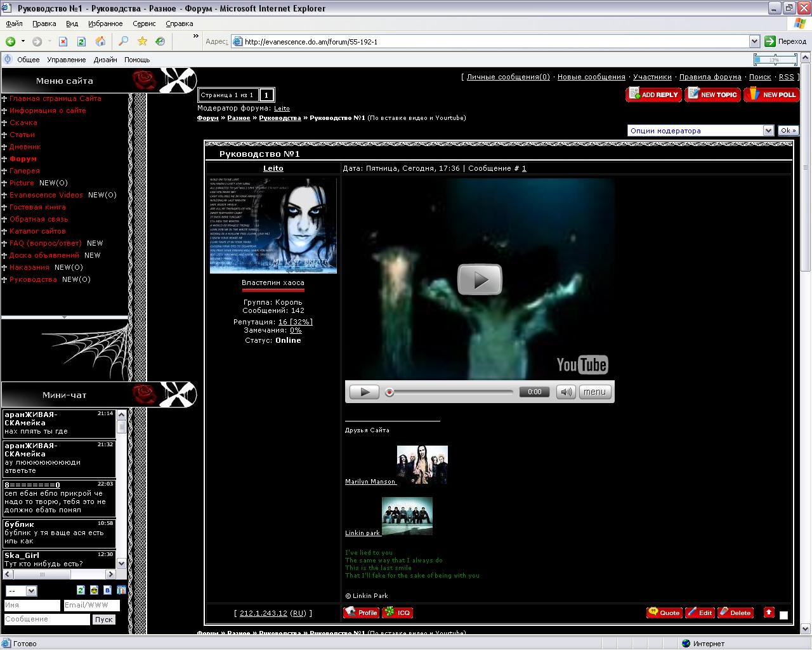Open the mini-chat smileys icon
812x650 pixels.
click(94, 590)
